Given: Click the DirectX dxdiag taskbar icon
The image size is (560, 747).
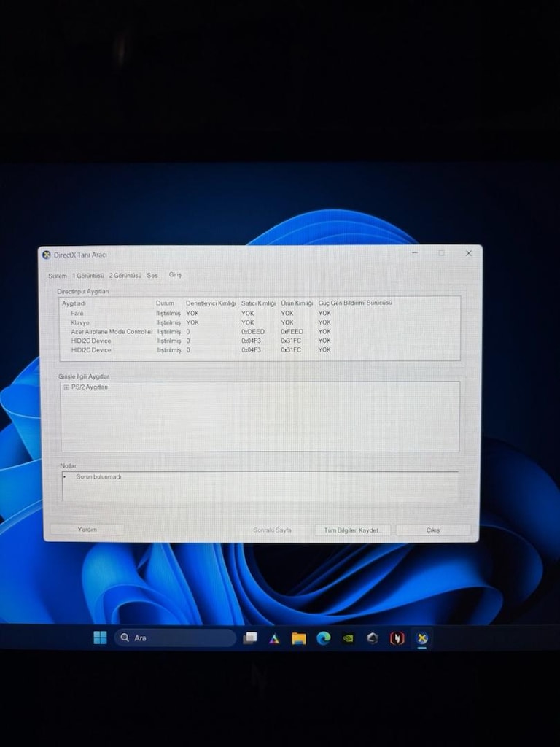Looking at the screenshot, I should tap(422, 638).
